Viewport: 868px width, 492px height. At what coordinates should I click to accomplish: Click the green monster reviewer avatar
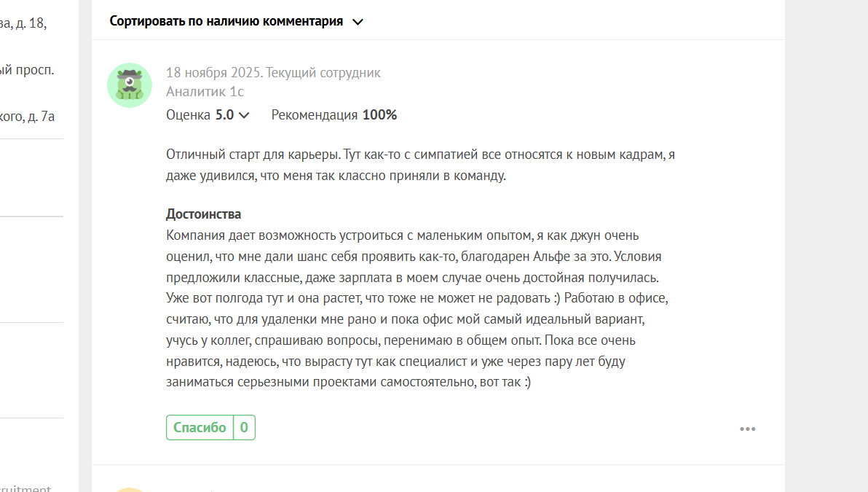point(130,85)
